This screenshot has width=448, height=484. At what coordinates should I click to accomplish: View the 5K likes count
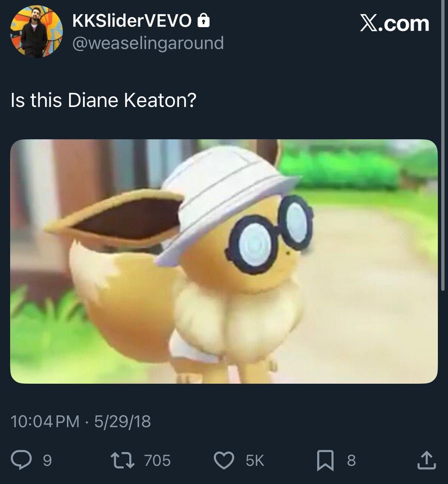[x=255, y=460]
